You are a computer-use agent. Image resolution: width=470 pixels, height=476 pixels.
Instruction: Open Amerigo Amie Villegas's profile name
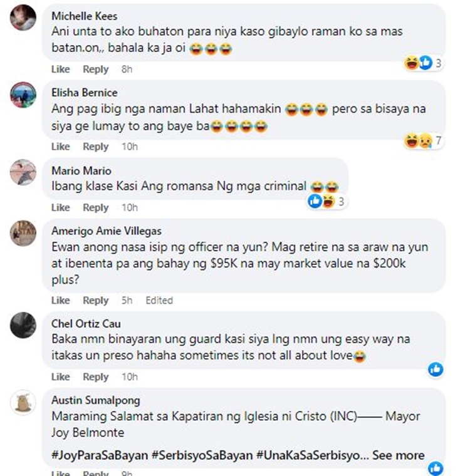coord(107,231)
